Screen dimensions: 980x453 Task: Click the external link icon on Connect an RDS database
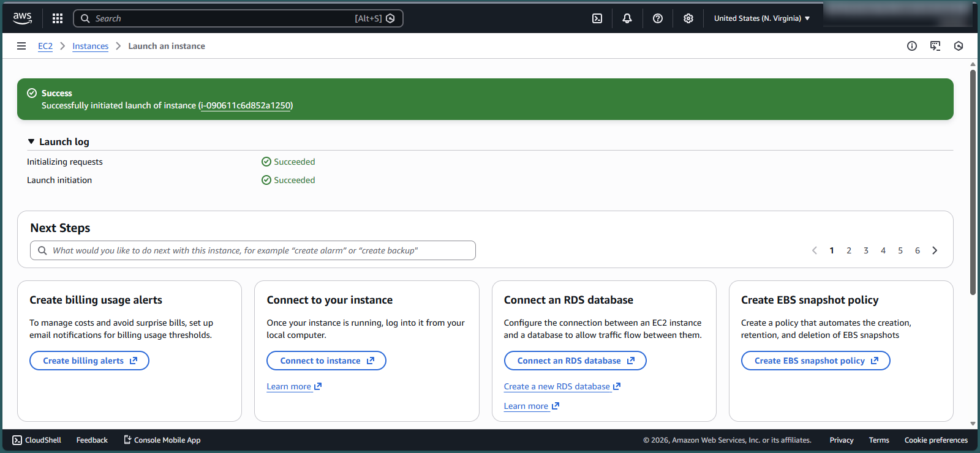(631, 361)
